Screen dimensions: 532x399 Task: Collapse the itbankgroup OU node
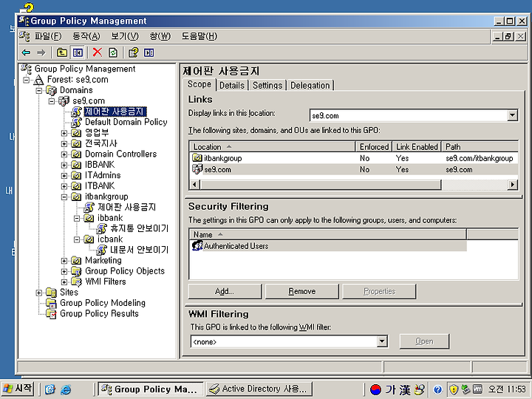click(64, 197)
